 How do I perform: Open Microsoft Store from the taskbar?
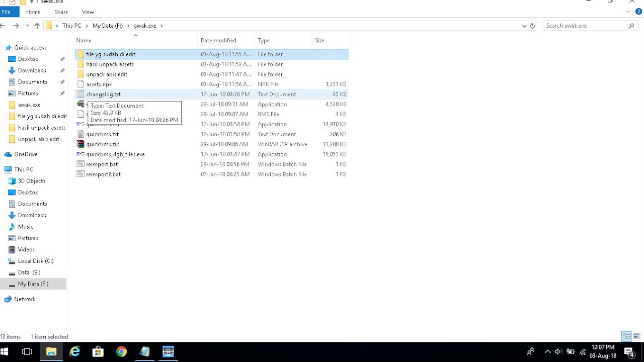[x=98, y=352]
